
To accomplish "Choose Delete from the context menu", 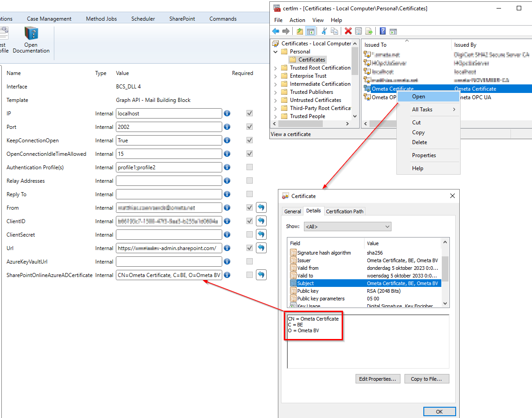I will point(428,142).
